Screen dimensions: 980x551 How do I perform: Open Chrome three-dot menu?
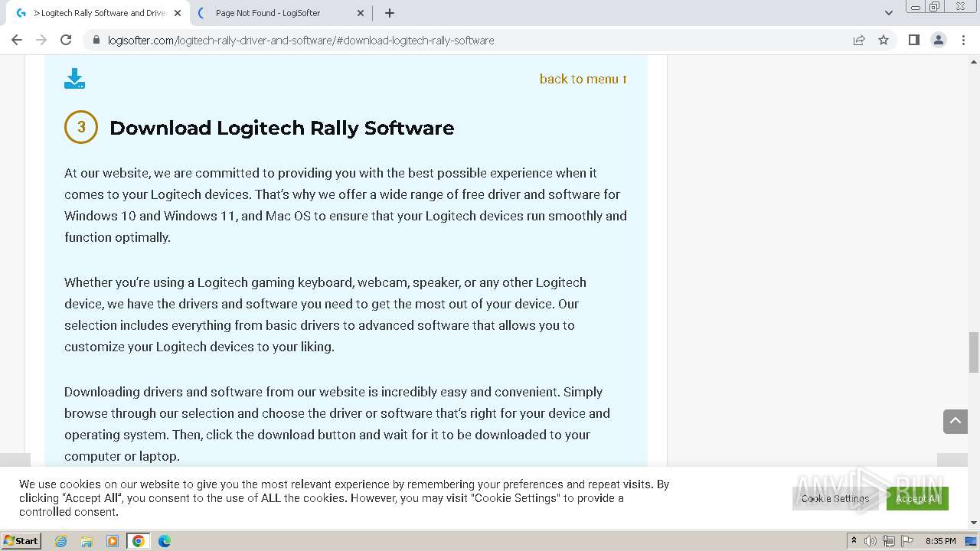coord(963,40)
